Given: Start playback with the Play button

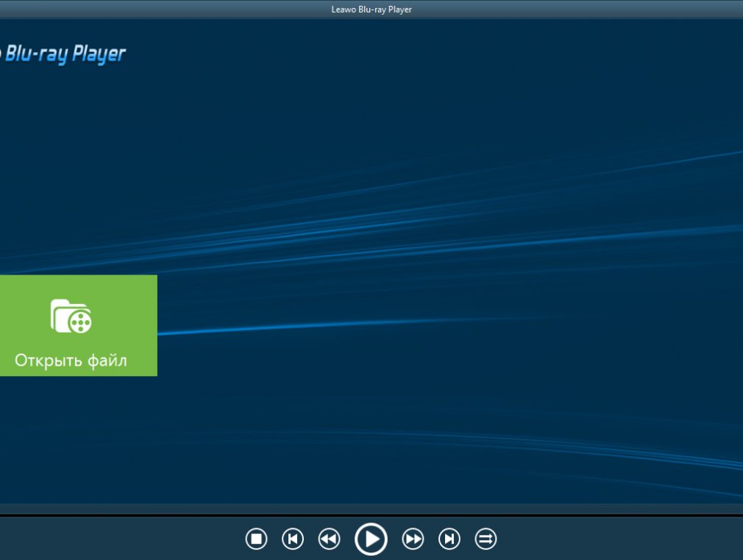Looking at the screenshot, I should (x=371, y=539).
